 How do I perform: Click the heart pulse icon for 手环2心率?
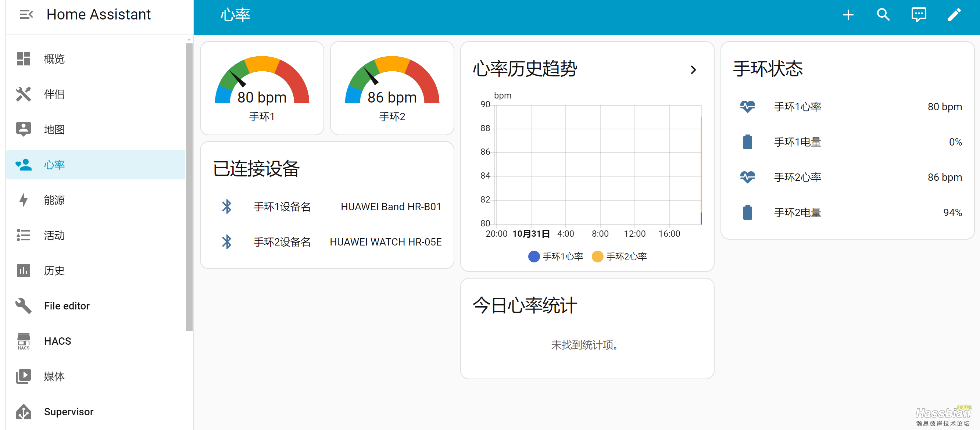[x=747, y=177]
